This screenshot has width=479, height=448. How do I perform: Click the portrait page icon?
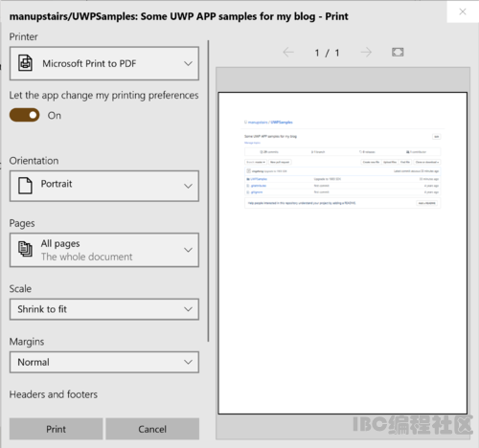pos(25,186)
